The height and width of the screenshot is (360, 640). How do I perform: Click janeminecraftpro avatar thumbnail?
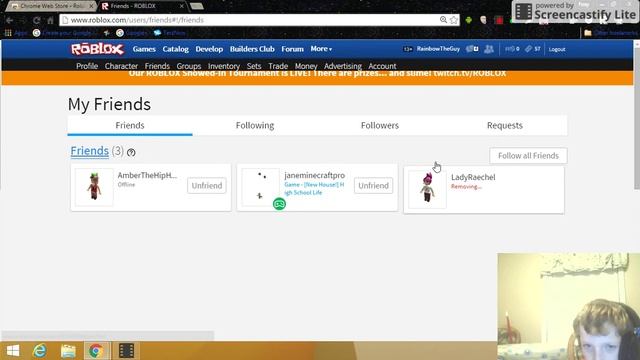coord(261,187)
